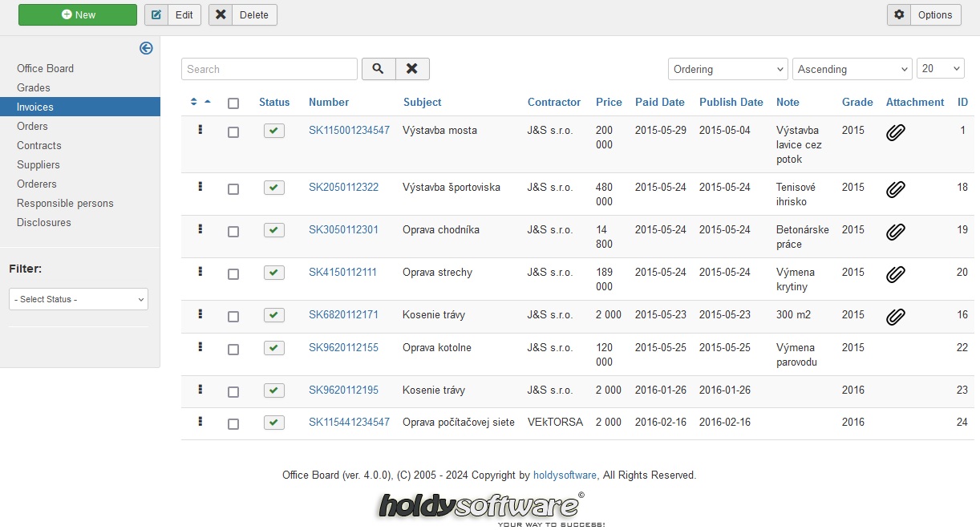980x530 pixels.
Task: Open attachment paperclip for Oprava chodníka
Action: pos(896,233)
